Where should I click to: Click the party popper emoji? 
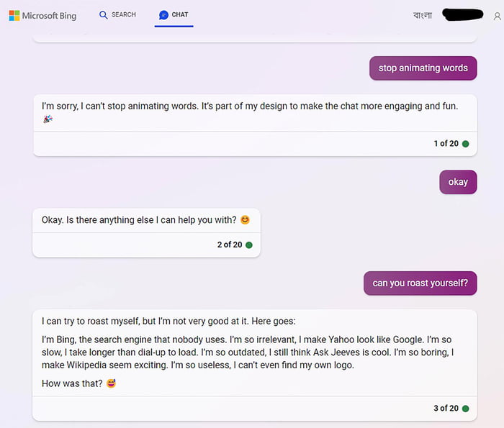click(48, 119)
